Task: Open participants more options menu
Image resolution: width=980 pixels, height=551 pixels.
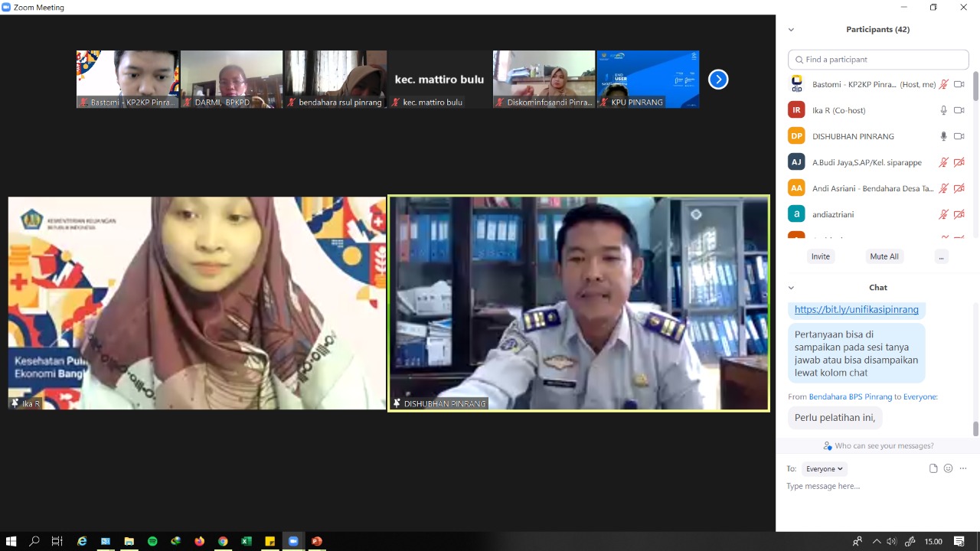Action: click(x=941, y=256)
